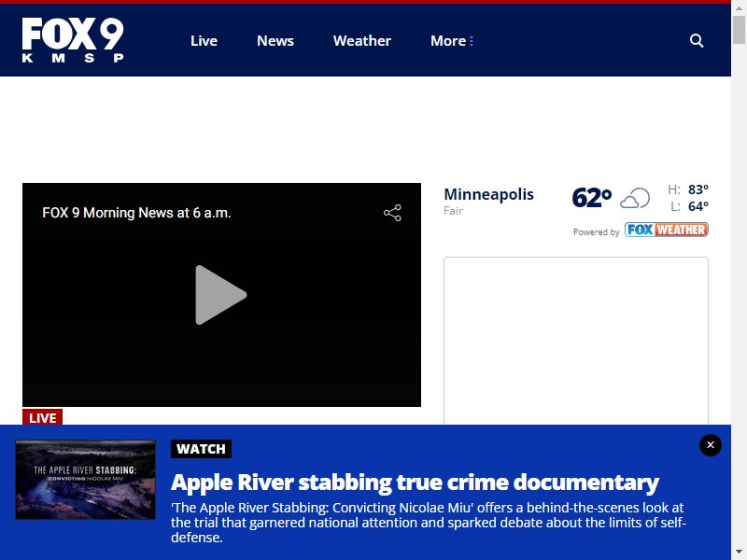Play the FOX 9 Morning News stream
The height and width of the screenshot is (560, 747).
(221, 295)
